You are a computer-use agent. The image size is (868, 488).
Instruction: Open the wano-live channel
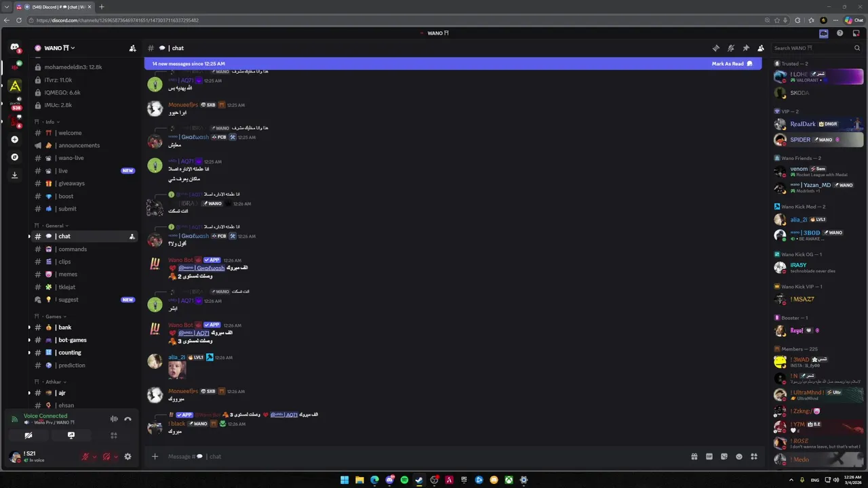(x=84, y=158)
